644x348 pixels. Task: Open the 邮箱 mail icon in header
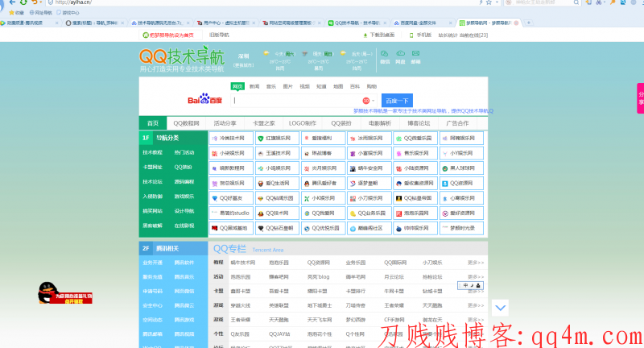415,57
